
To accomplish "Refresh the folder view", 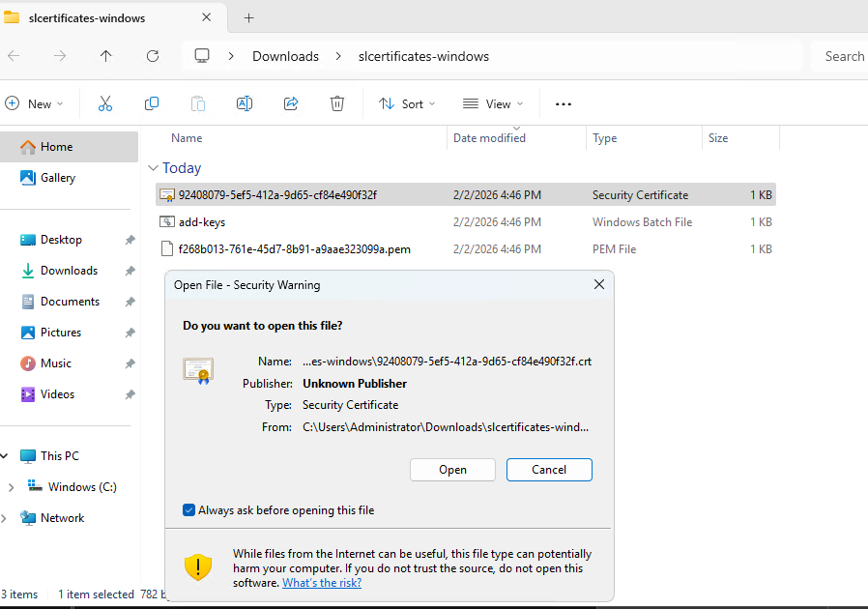I will pos(153,56).
